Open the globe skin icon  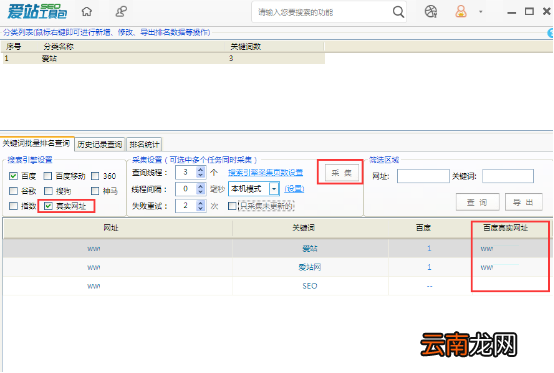pyautogui.click(x=431, y=12)
